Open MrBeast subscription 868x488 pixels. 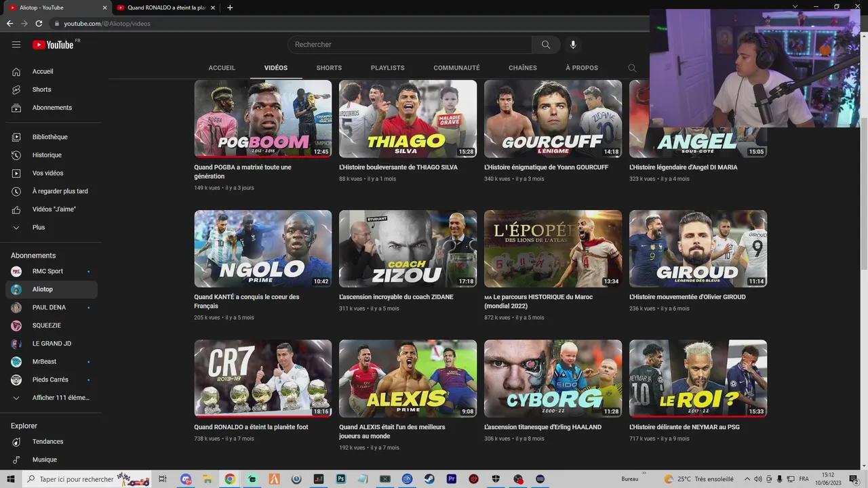click(x=51, y=362)
